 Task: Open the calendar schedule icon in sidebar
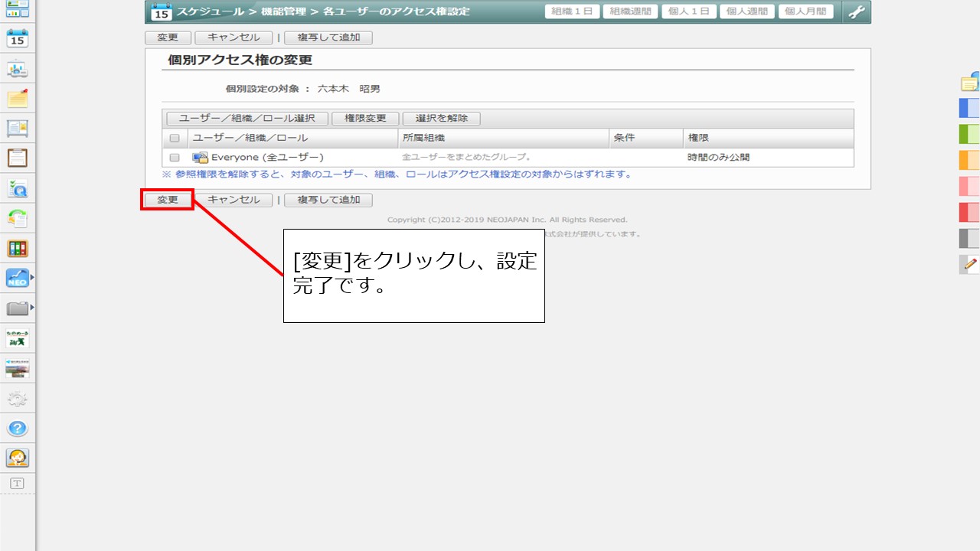(17, 38)
